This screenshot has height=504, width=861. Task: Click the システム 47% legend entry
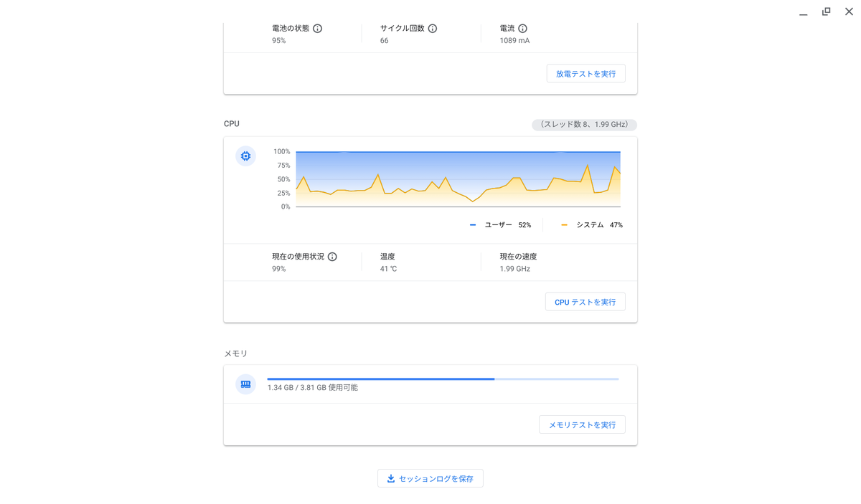[x=592, y=225]
